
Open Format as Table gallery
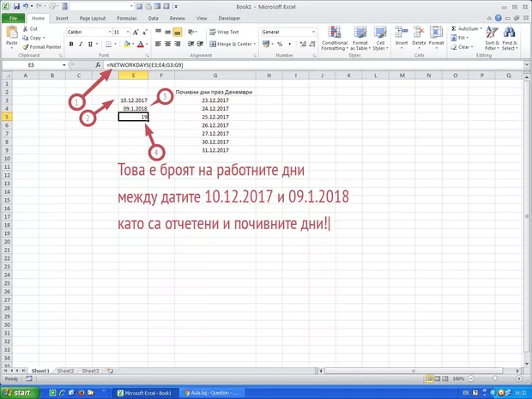pos(360,39)
